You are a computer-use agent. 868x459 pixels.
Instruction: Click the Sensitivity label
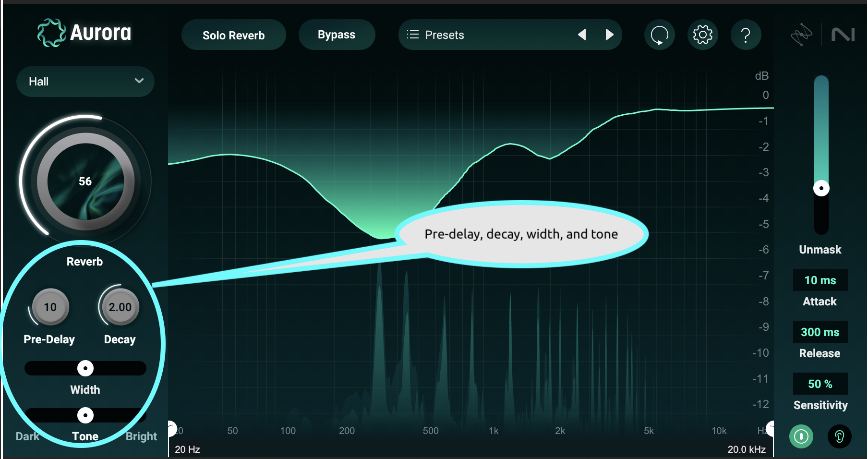tap(820, 405)
